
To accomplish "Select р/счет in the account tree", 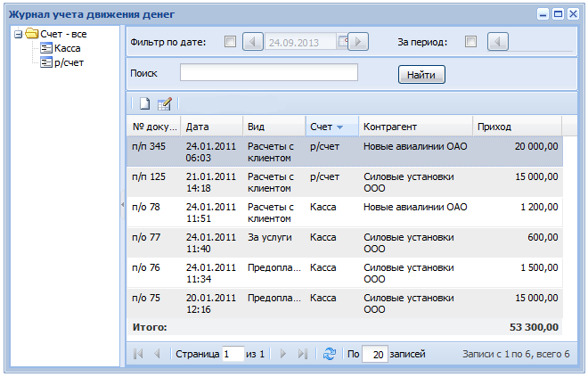I will click(x=69, y=62).
